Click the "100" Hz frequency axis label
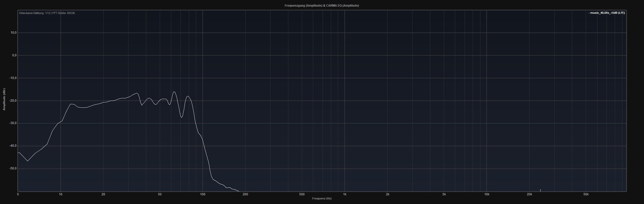644x204 pixels. [x=203, y=195]
